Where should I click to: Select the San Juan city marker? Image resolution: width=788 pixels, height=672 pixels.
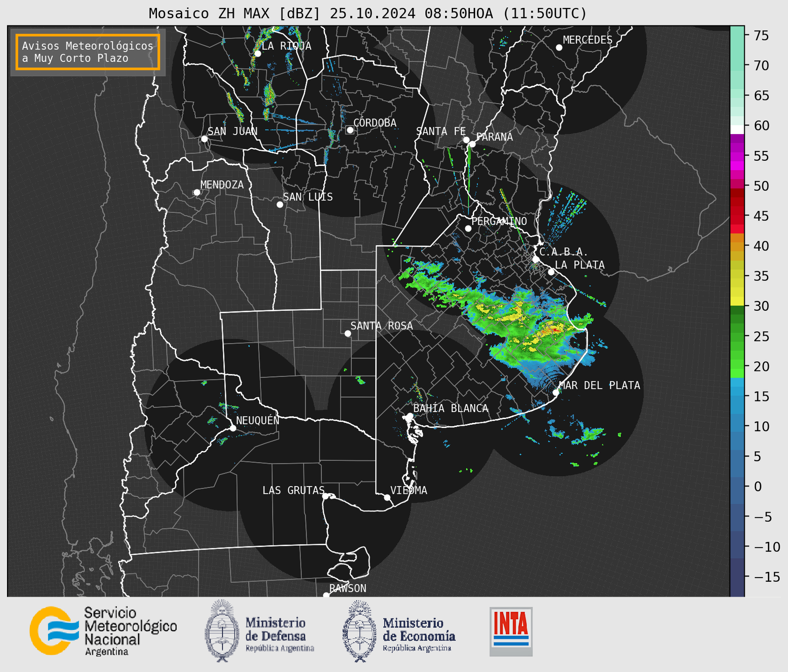point(204,139)
